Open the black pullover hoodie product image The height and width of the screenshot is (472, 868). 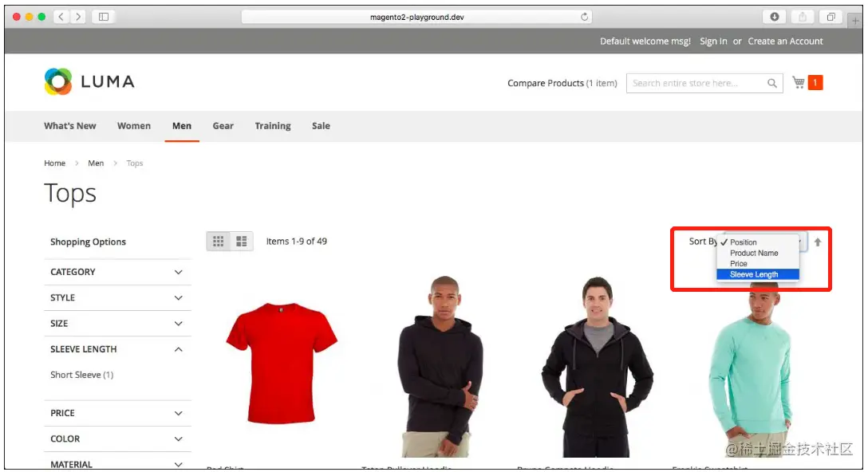pyautogui.click(x=441, y=366)
